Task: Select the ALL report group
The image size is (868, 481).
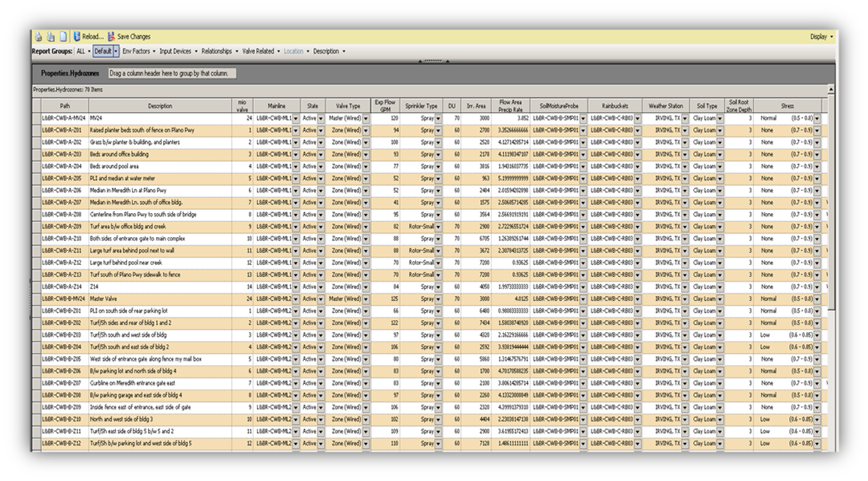Action: pos(81,51)
